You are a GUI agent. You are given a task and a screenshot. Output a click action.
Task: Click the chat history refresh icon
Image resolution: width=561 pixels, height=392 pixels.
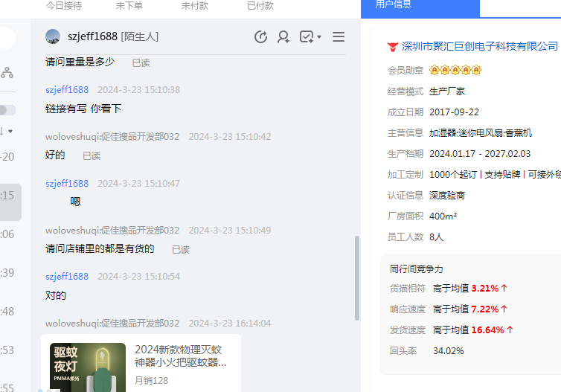pos(260,37)
